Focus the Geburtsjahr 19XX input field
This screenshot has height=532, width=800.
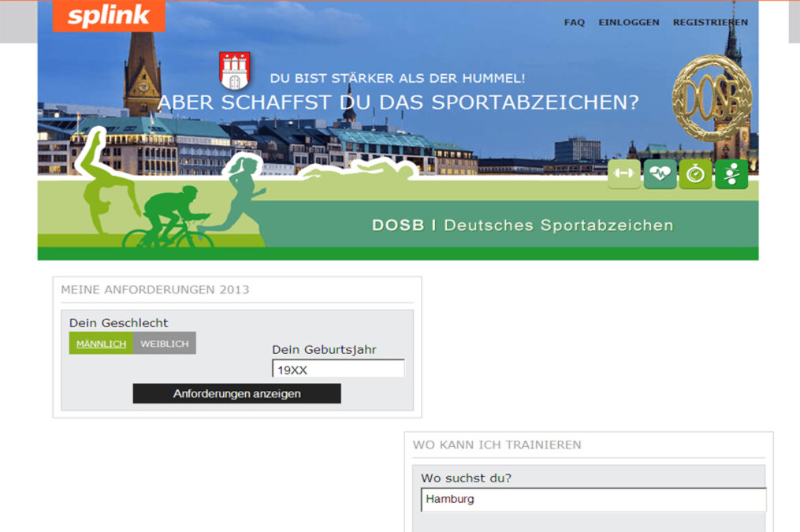tap(338, 369)
